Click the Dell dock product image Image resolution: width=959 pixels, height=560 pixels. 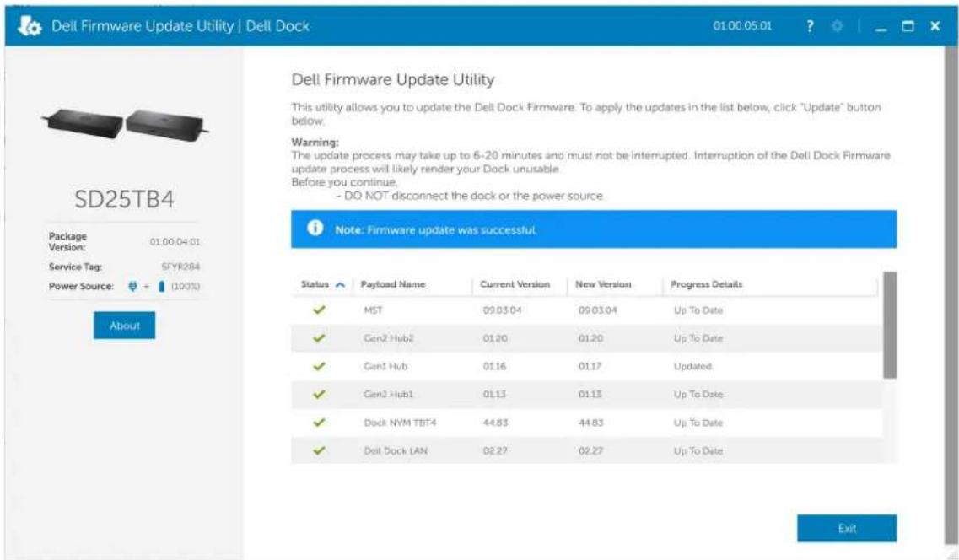pos(125,124)
